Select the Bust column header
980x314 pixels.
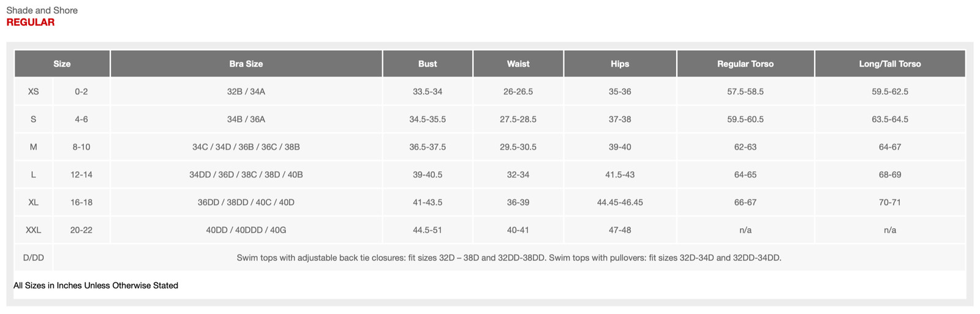click(x=428, y=64)
